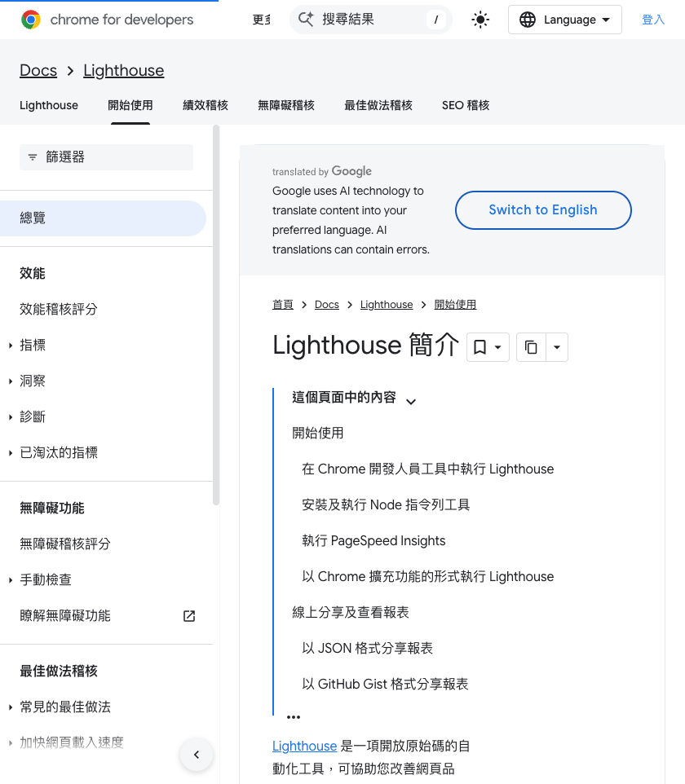Open the 開始使用 breadcrumb link
Image resolution: width=685 pixels, height=784 pixels.
(x=455, y=305)
